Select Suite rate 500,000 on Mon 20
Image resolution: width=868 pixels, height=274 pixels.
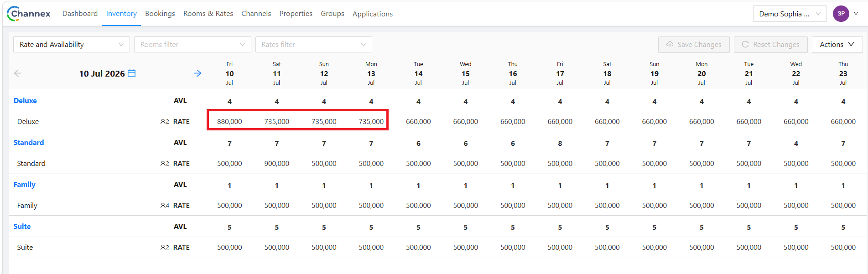(x=702, y=248)
